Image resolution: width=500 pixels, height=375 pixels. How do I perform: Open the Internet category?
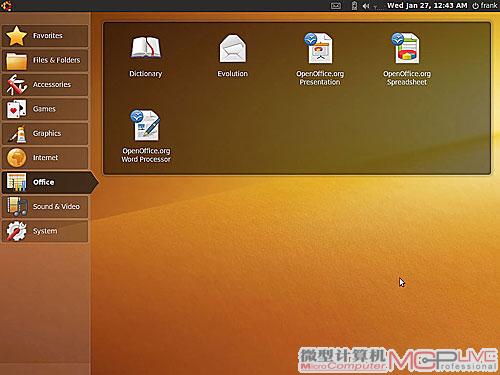coord(45,158)
